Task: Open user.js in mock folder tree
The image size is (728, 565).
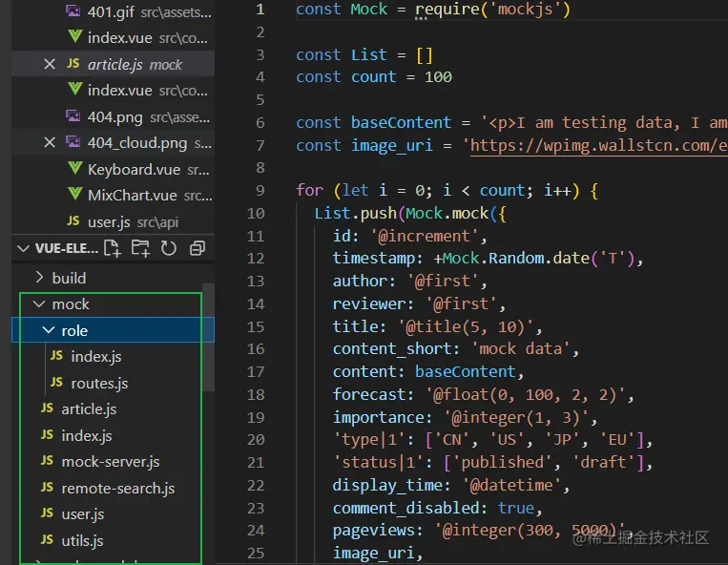Action: point(83,513)
